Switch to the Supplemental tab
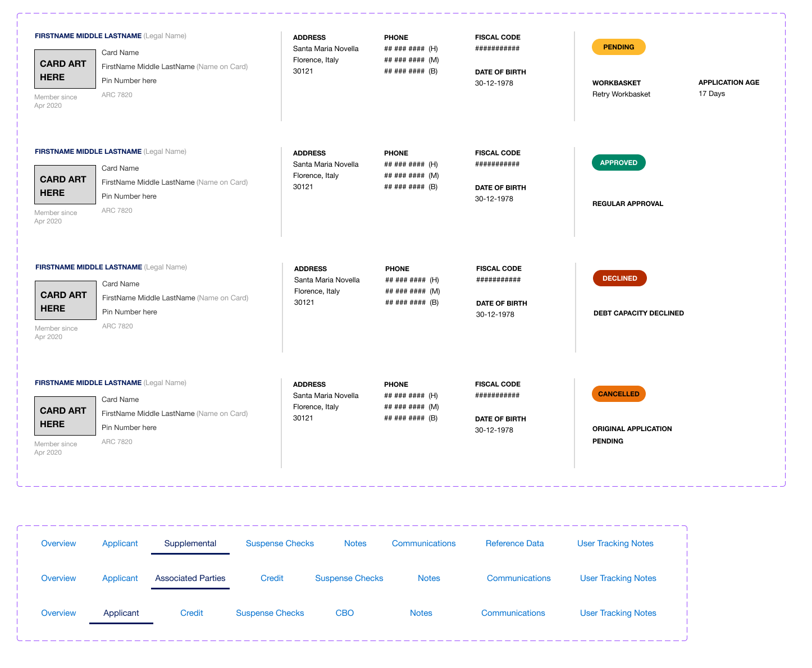This screenshot has width=812, height=668. 190,543
